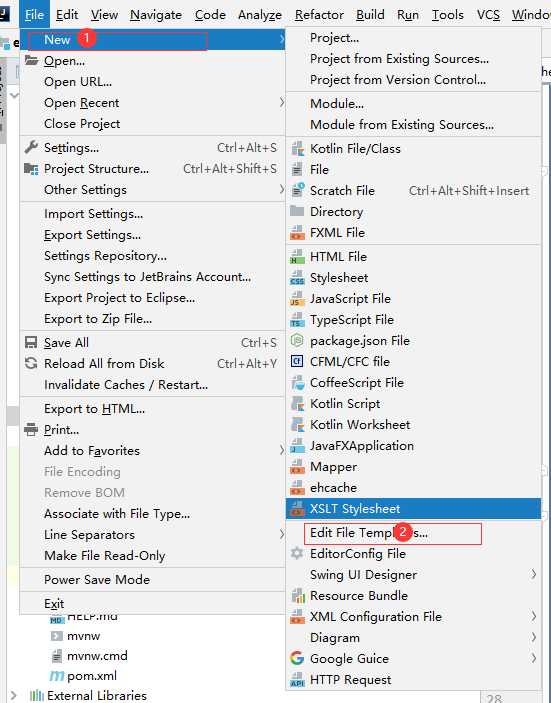Viewport: 551px width, 703px height.
Task: Click the Mapper template icon
Action: pyautogui.click(x=297, y=467)
